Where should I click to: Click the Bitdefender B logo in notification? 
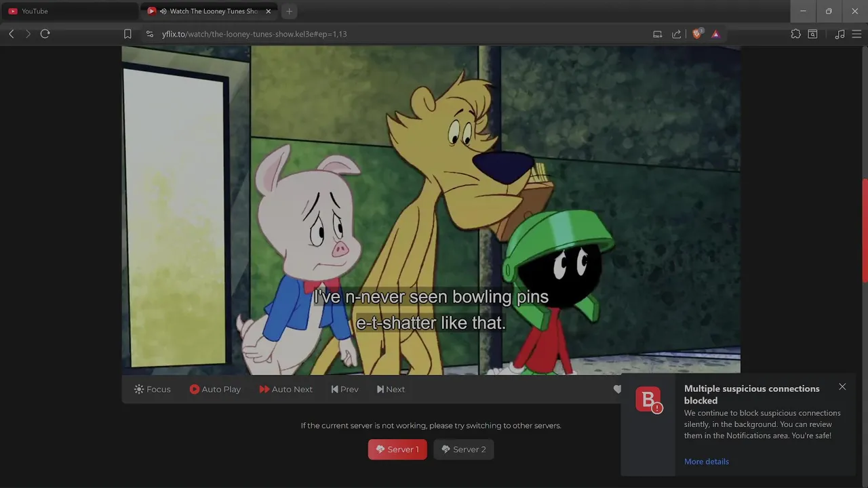pyautogui.click(x=649, y=400)
